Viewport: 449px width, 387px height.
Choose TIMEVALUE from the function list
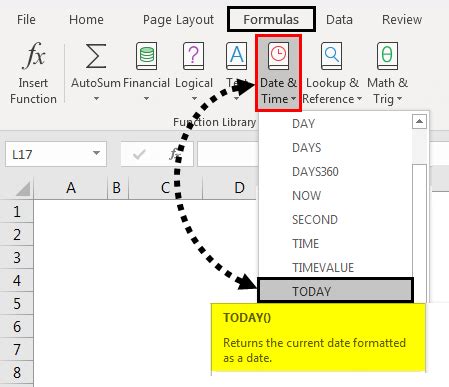[335, 268]
